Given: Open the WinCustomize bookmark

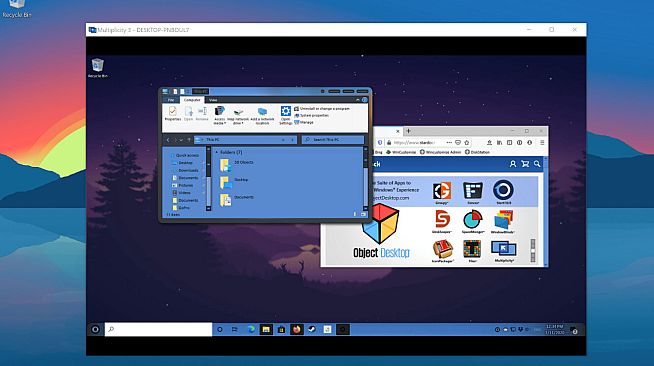Looking at the screenshot, I should [x=401, y=153].
